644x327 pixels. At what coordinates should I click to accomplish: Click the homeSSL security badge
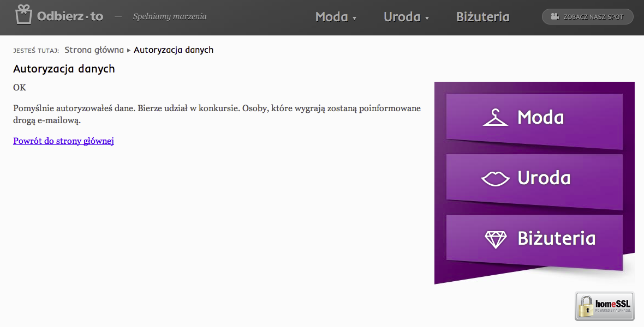tap(605, 306)
